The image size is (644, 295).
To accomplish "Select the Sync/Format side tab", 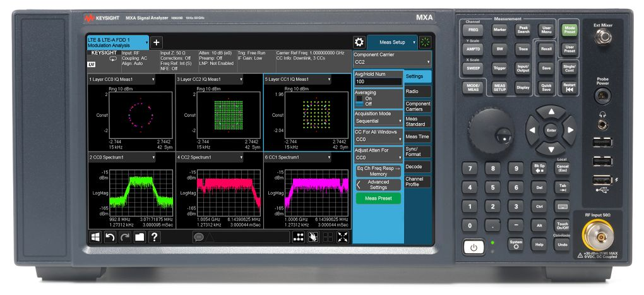I will point(418,152).
